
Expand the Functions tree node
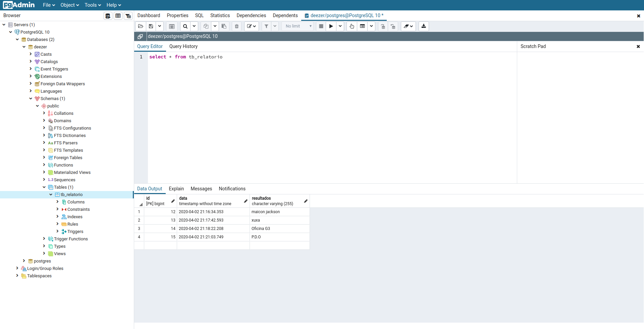click(x=44, y=165)
